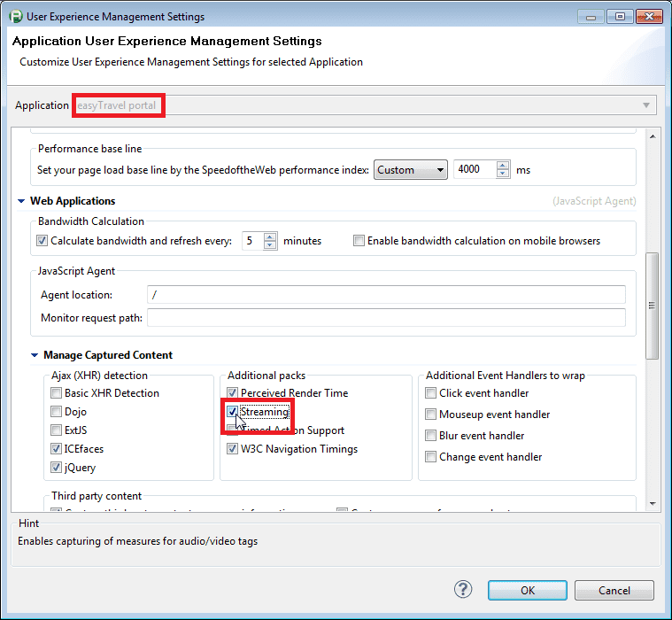The width and height of the screenshot is (672, 620).
Task: Dismiss the dialog with Cancel
Action: click(614, 591)
